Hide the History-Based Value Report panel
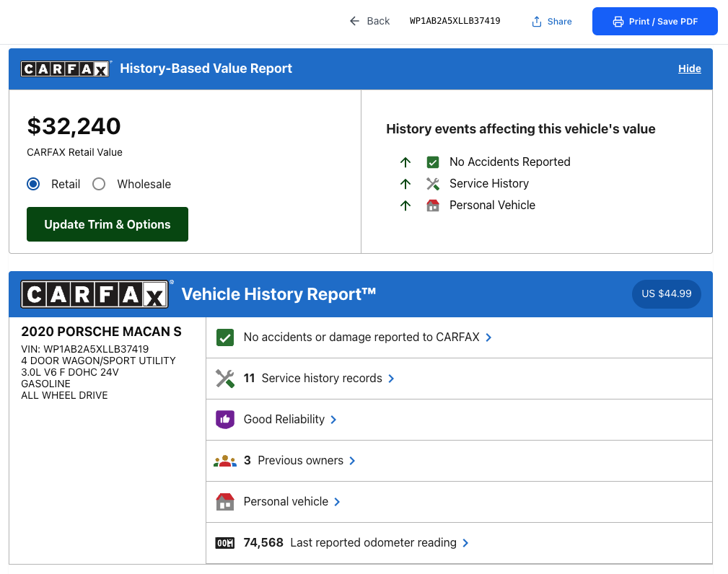 [689, 69]
